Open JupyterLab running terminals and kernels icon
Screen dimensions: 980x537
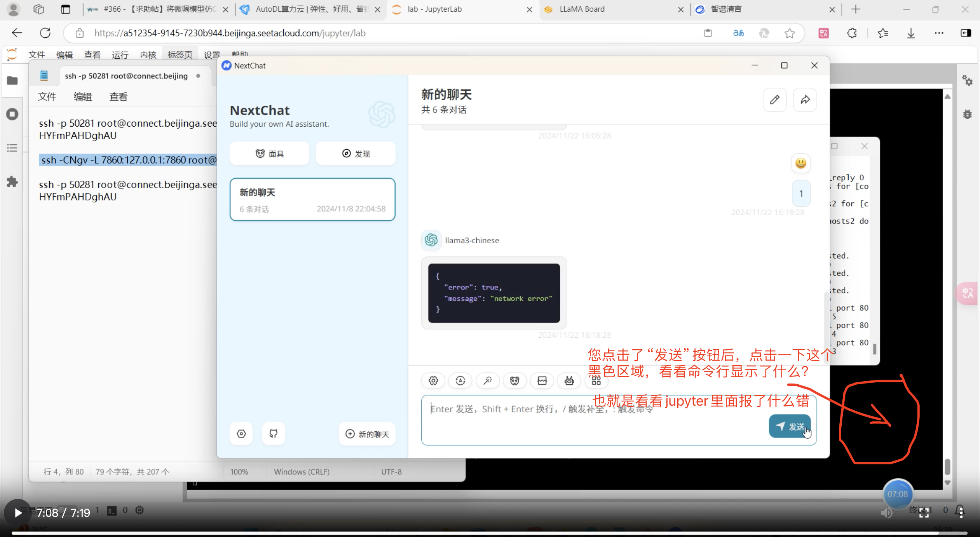(12, 114)
